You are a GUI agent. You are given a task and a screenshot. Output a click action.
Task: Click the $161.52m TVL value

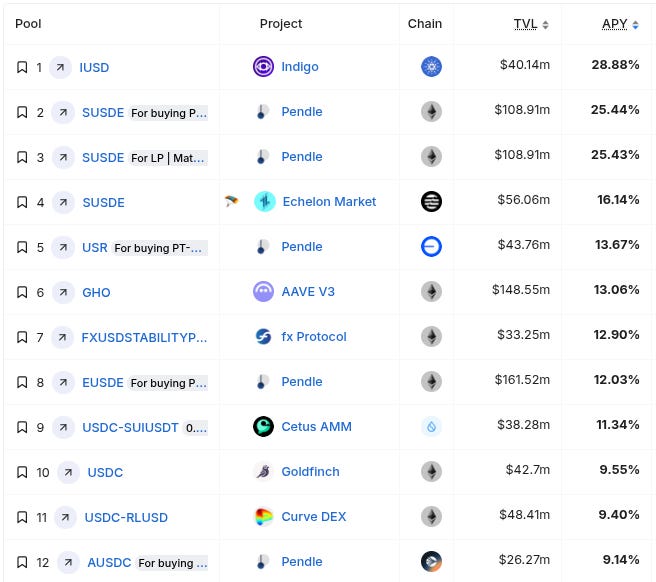pyautogui.click(x=522, y=380)
